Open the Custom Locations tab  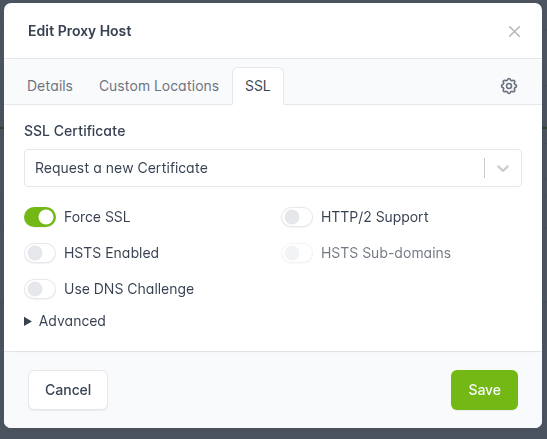[x=159, y=86]
